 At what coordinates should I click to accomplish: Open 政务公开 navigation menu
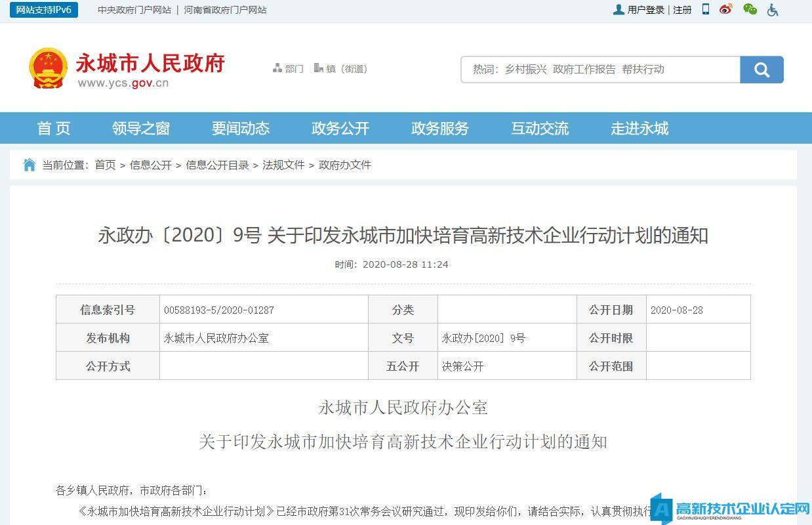pos(340,128)
